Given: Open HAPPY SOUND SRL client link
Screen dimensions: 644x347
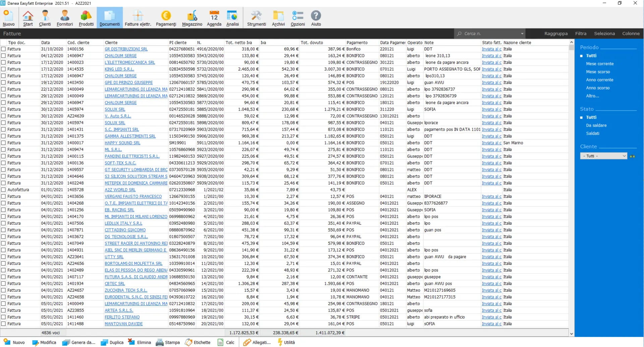Looking at the screenshot, I should pos(122,143).
